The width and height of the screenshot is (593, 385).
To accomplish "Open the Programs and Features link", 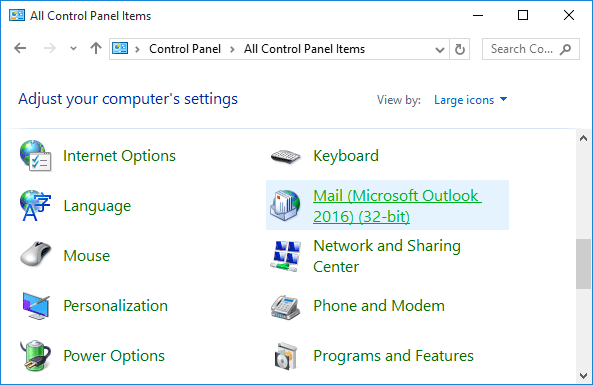I will (393, 356).
